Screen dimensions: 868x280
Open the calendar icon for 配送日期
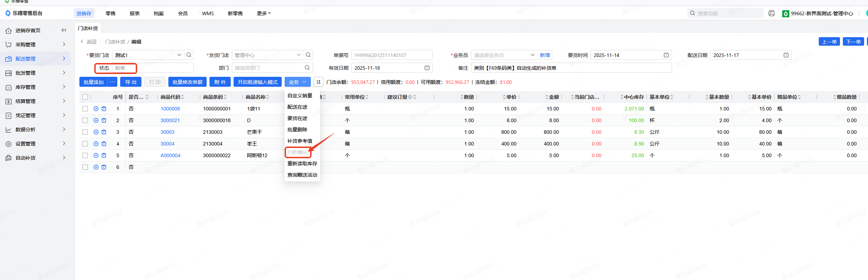coord(786,55)
